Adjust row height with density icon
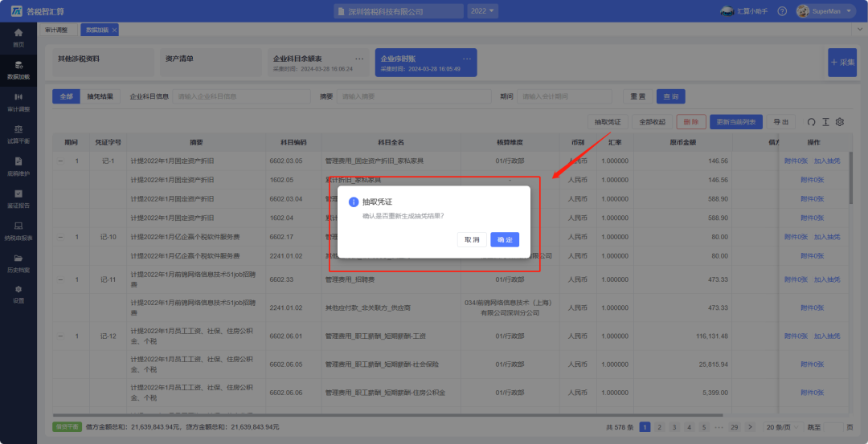The image size is (868, 444). tap(825, 122)
